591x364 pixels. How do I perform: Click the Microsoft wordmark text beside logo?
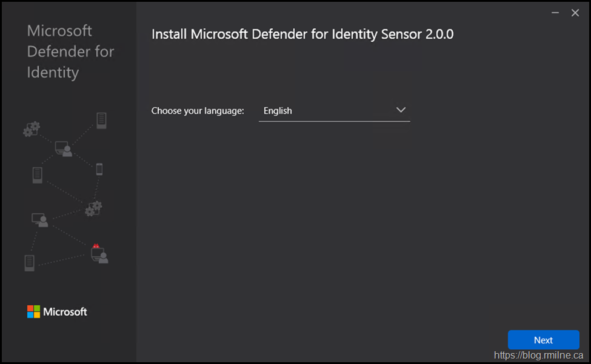pyautogui.click(x=65, y=312)
